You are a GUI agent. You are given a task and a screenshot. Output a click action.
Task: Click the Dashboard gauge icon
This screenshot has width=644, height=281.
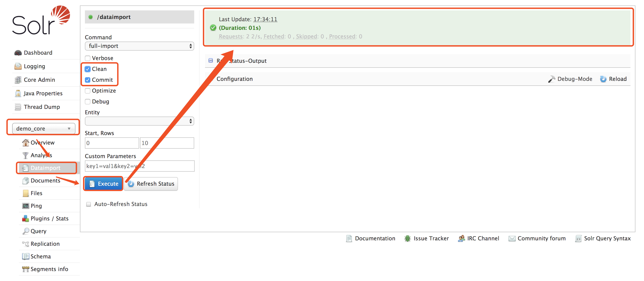pyautogui.click(x=18, y=53)
